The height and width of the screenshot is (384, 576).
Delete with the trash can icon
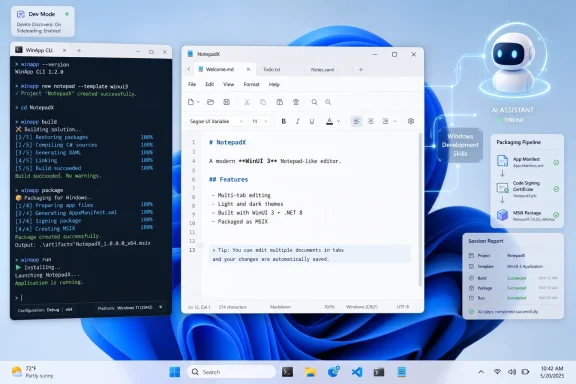[296, 102]
